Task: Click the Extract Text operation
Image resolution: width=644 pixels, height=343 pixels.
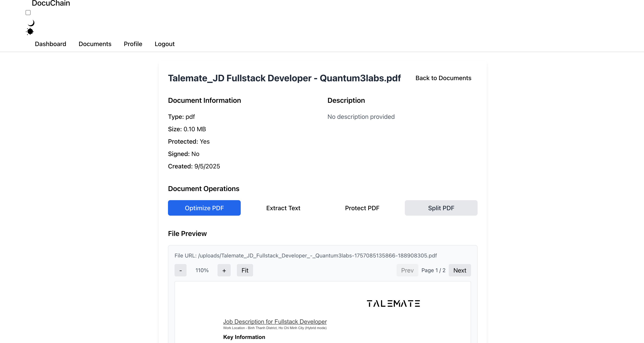Action: pyautogui.click(x=283, y=208)
